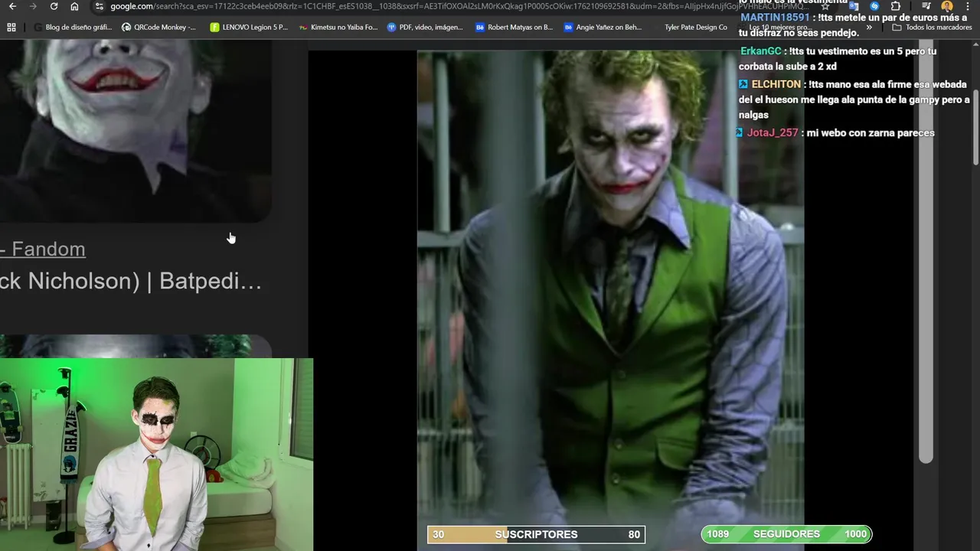Open the Kimetsu no Yaiba Fo... bookmark
This screenshot has width=980, height=551.
click(338, 27)
